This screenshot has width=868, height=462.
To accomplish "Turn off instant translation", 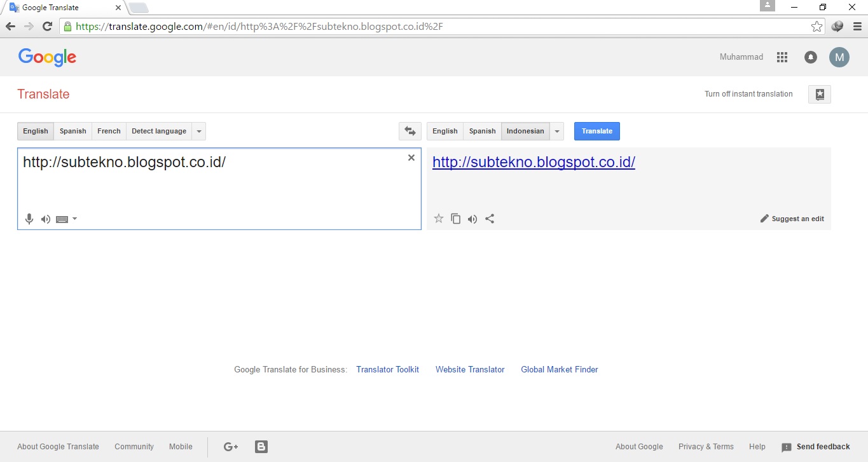I will pos(748,94).
